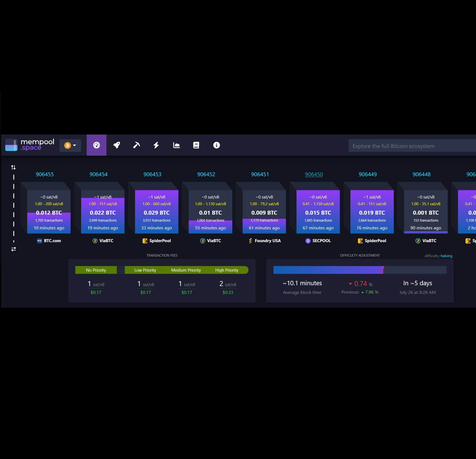Switch to the difficulty view link
Screen dimensions: 476x459
coord(432,256)
